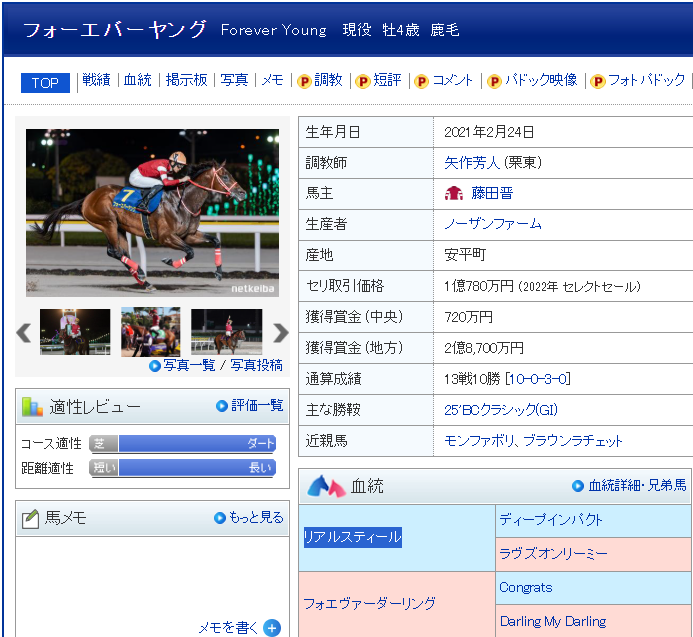The height and width of the screenshot is (637, 693).
Task: Click the premium P icon beside パドック映像
Action: (494, 81)
